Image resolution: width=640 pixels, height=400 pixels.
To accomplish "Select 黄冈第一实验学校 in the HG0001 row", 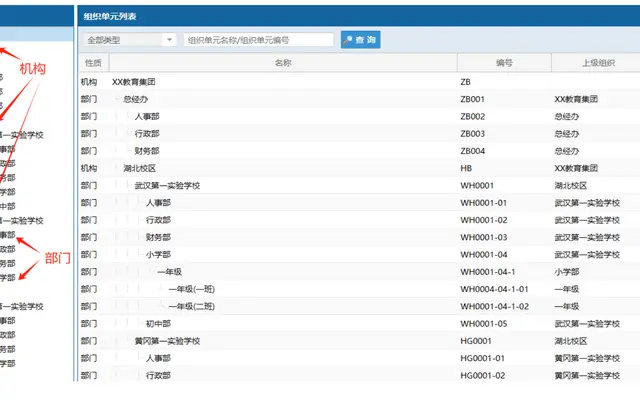I will (167, 341).
